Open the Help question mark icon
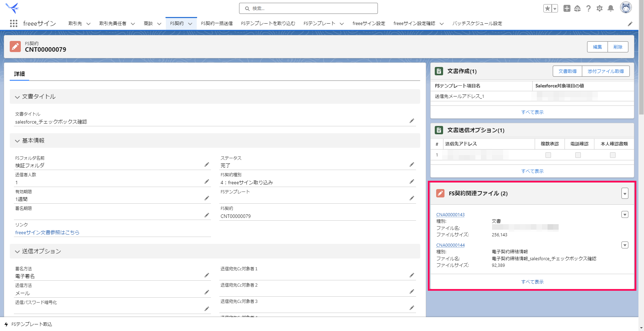The height and width of the screenshot is (331, 644). (588, 8)
